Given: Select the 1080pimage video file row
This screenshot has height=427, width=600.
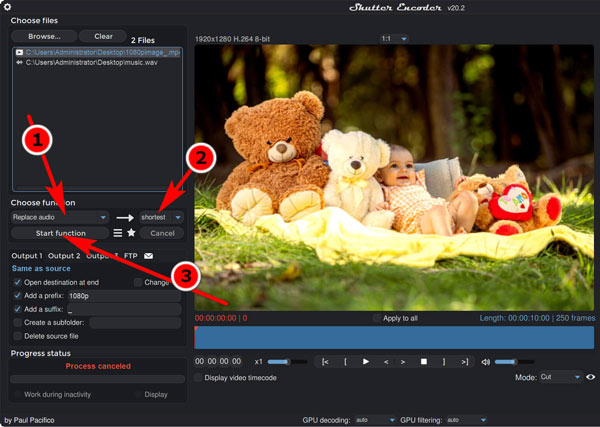Looking at the screenshot, I should pos(97,52).
